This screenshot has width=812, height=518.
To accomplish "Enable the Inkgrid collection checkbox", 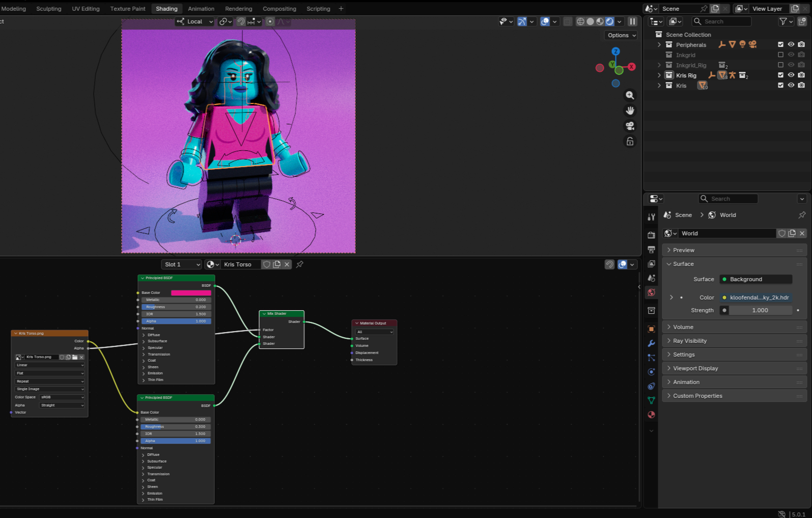I will [x=780, y=55].
